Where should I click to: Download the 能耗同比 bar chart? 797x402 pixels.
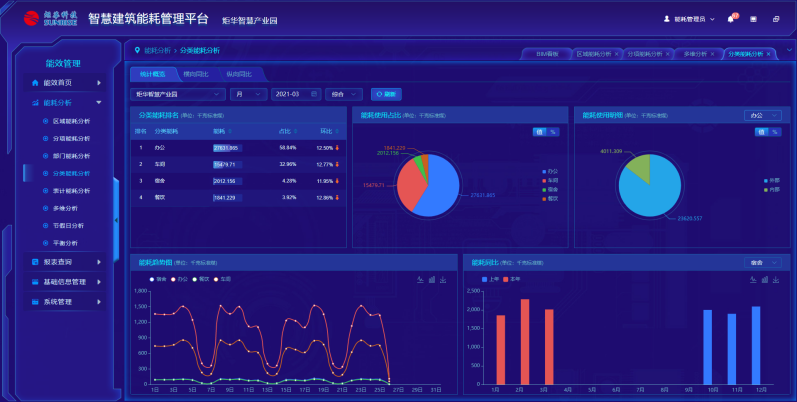775,279
